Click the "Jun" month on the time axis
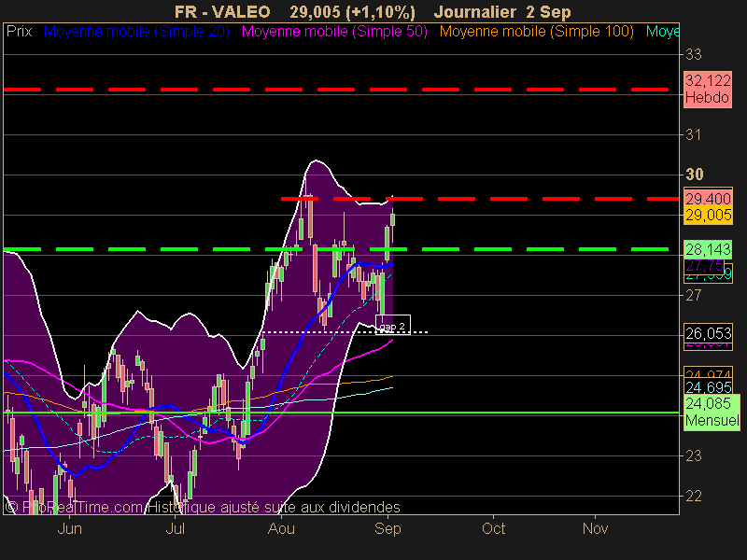The width and height of the screenshot is (747, 560). [x=69, y=528]
